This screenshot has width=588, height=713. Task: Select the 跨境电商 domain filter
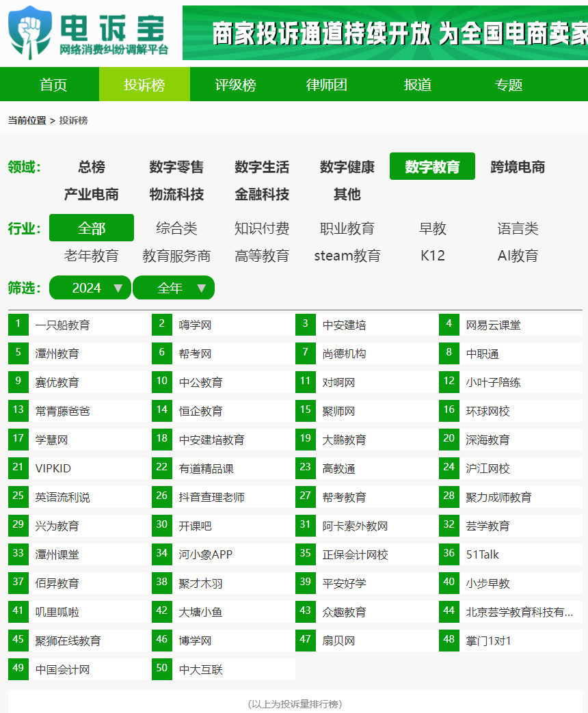pyautogui.click(x=518, y=167)
